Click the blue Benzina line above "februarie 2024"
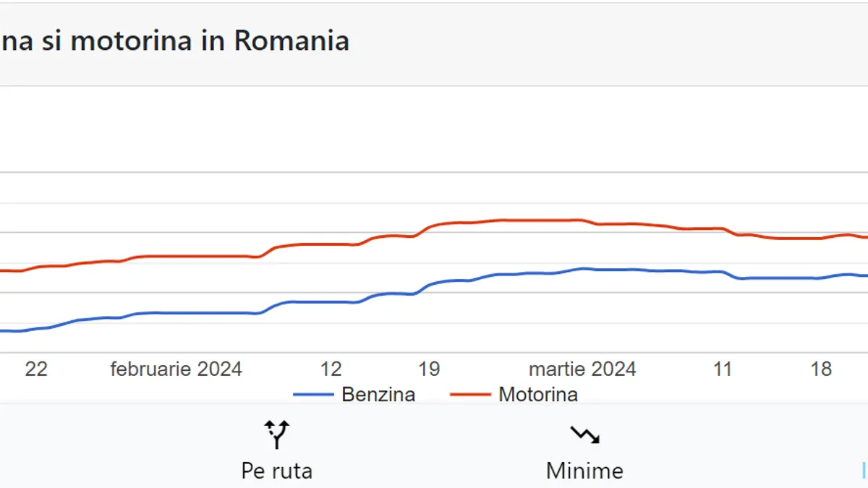This screenshot has width=868, height=488. (x=176, y=313)
